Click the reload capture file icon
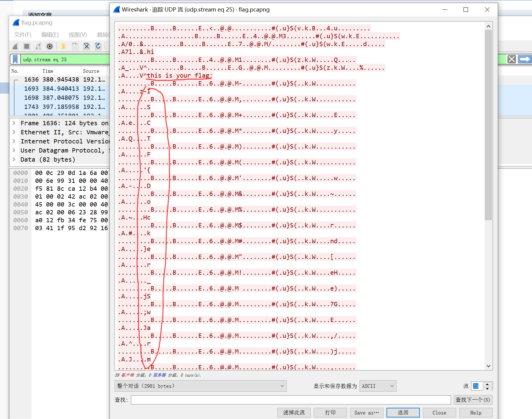The height and width of the screenshot is (419, 532). [98, 46]
